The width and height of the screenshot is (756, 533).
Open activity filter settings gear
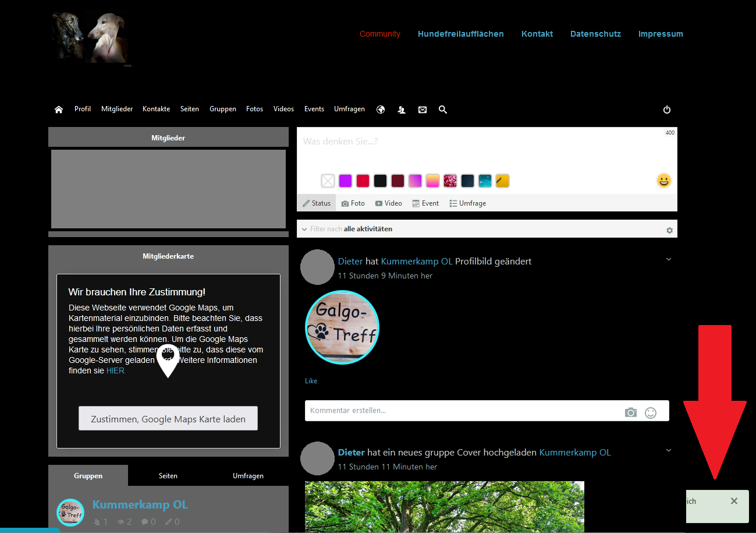coord(669,230)
